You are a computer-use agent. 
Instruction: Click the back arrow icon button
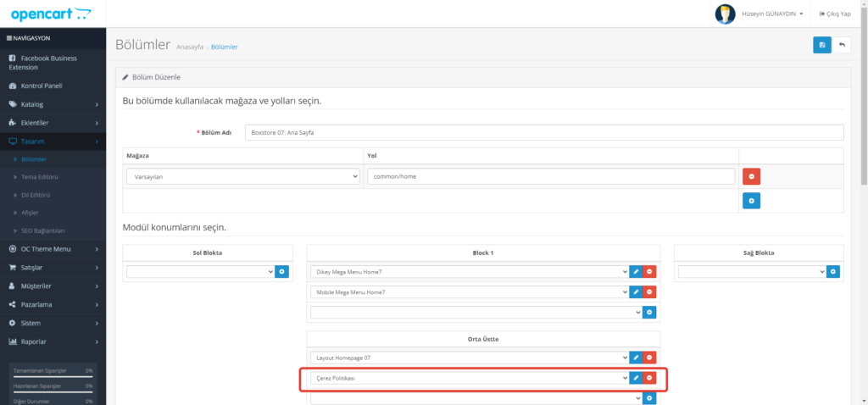pos(842,45)
